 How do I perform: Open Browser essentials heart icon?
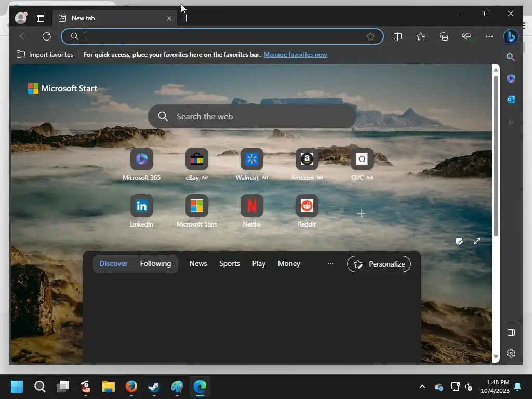pos(467,36)
